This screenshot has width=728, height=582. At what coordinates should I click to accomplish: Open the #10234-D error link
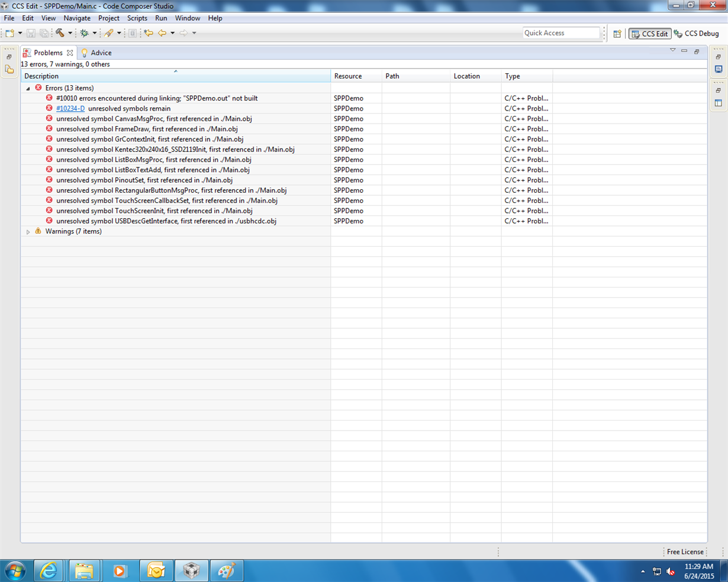click(70, 108)
